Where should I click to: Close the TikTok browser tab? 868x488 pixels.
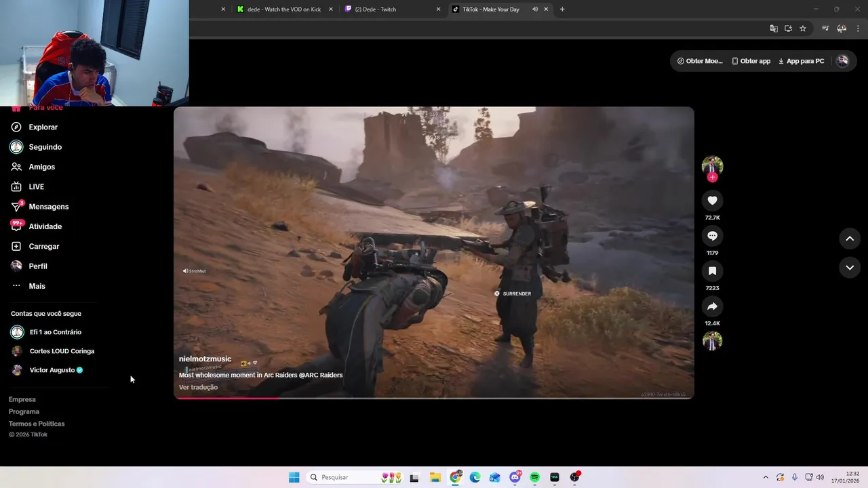(546, 9)
